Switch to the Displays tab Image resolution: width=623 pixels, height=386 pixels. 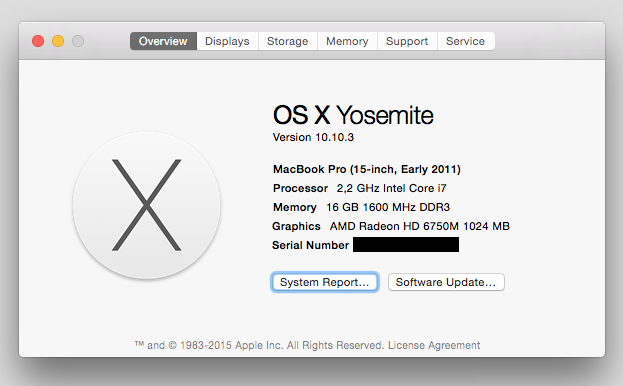pos(227,41)
